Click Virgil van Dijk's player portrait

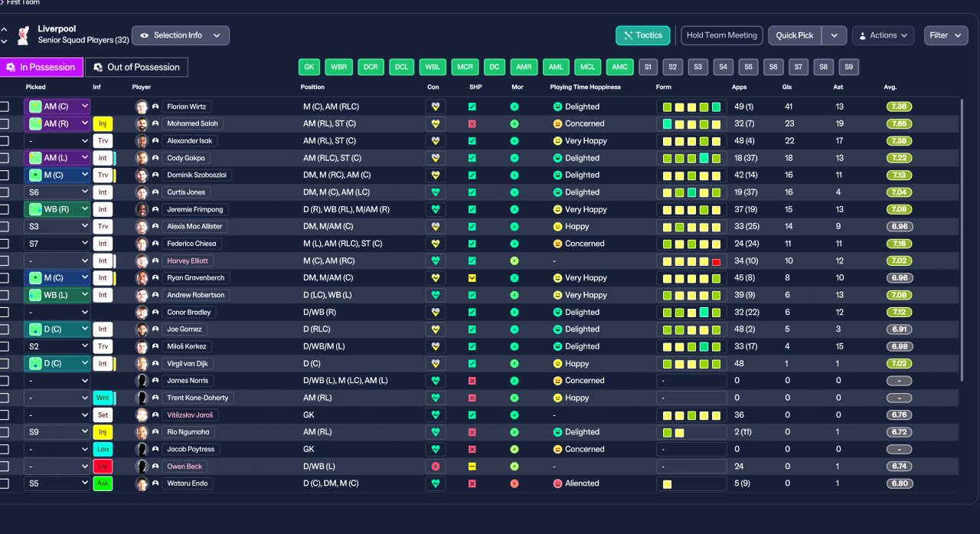pos(142,363)
